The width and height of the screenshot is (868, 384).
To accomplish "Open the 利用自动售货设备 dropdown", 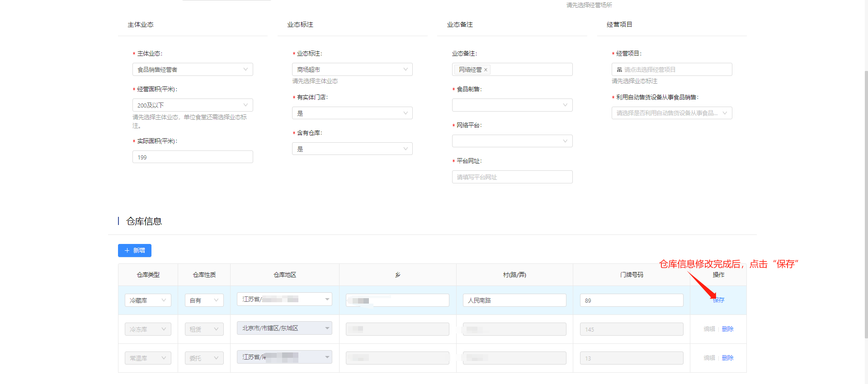I will (671, 113).
